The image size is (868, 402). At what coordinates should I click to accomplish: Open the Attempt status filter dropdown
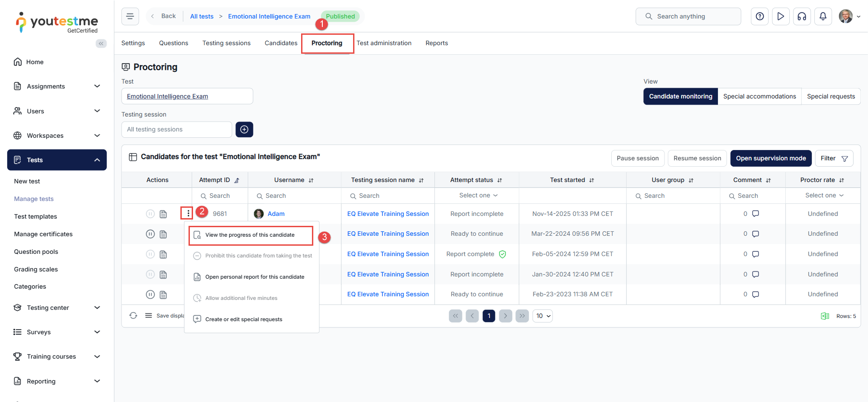(x=478, y=196)
